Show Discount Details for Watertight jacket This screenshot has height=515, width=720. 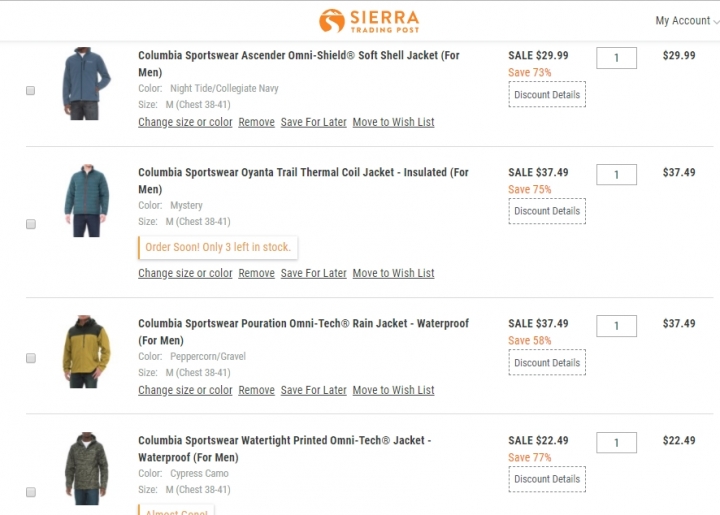pyautogui.click(x=547, y=479)
